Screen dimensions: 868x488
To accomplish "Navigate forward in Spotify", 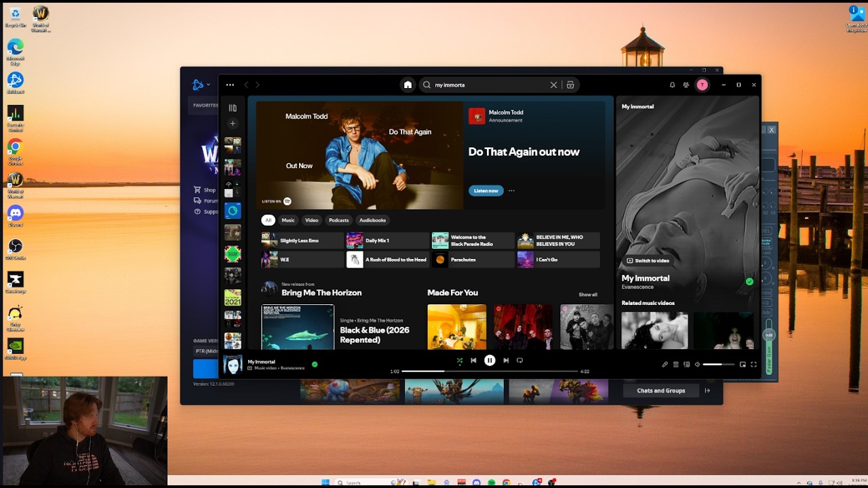I will [258, 85].
